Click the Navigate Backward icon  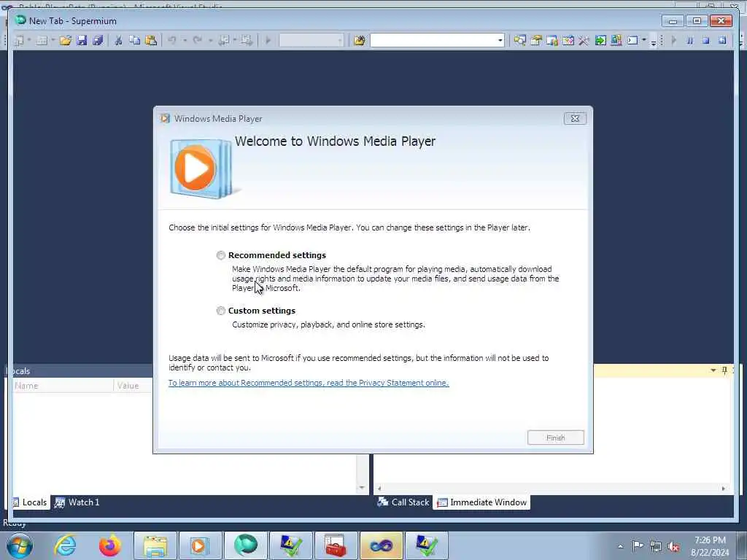click(224, 41)
